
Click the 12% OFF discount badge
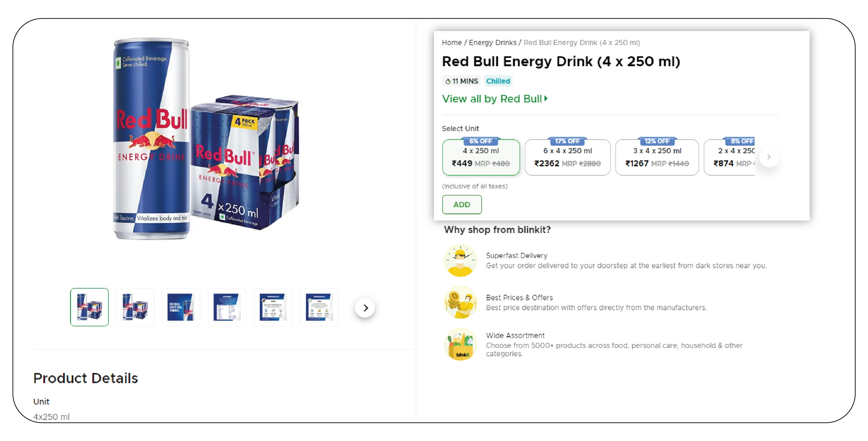pos(657,141)
